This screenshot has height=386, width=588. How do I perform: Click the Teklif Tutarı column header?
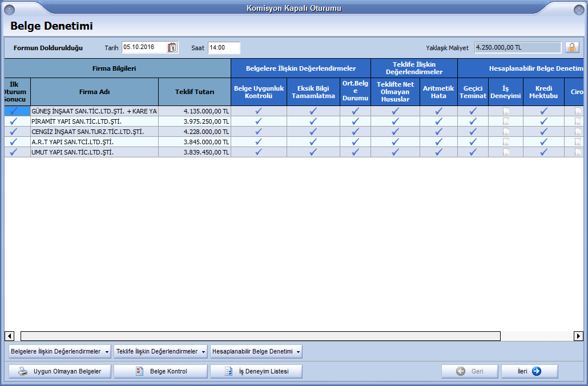(195, 91)
